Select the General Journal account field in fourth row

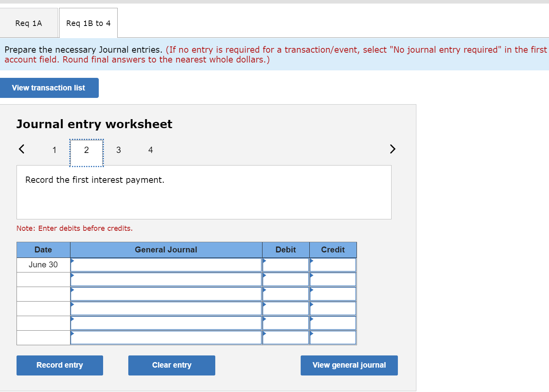166,308
